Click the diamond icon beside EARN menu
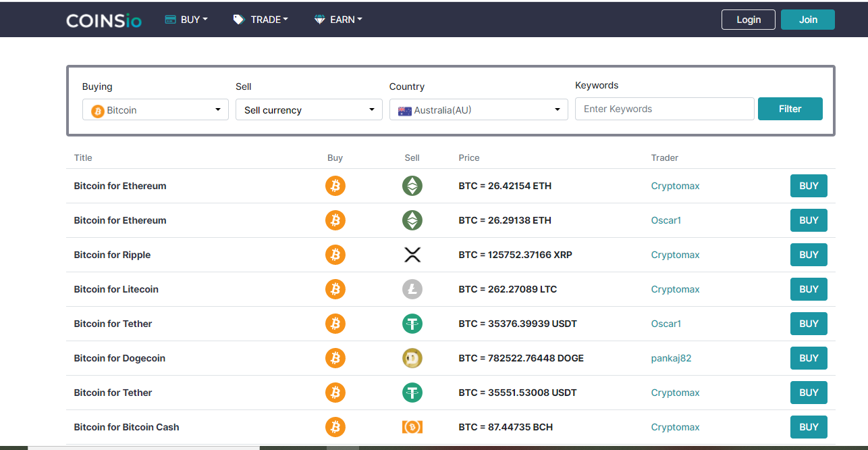868x450 pixels. coord(320,20)
